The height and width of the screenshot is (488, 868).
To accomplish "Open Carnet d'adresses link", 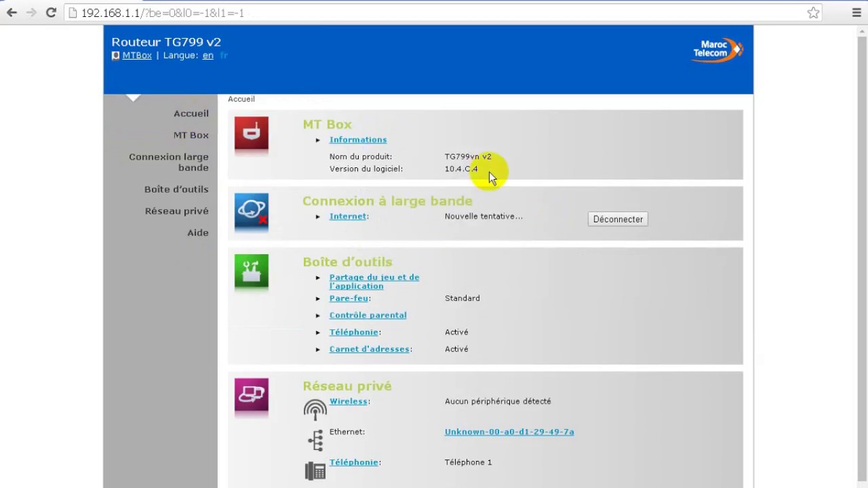I will click(370, 349).
